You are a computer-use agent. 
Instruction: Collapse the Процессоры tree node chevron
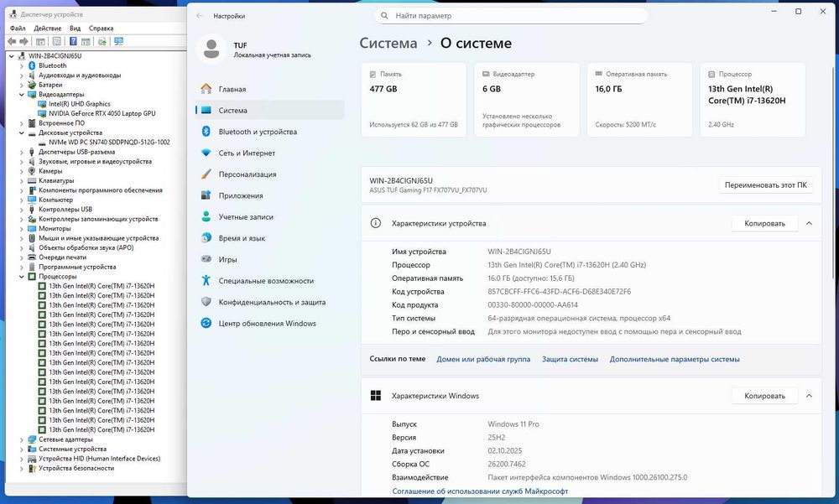coord(22,277)
